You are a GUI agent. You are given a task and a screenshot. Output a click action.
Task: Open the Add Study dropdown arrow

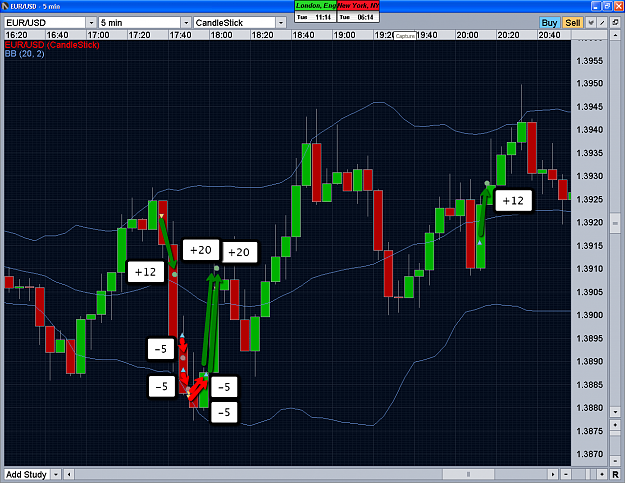point(56,474)
